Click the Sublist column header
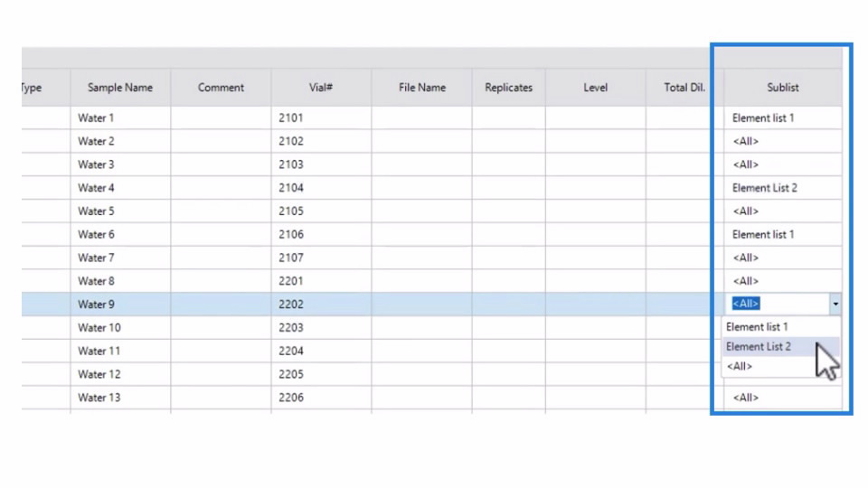868x488 pixels. (x=782, y=88)
